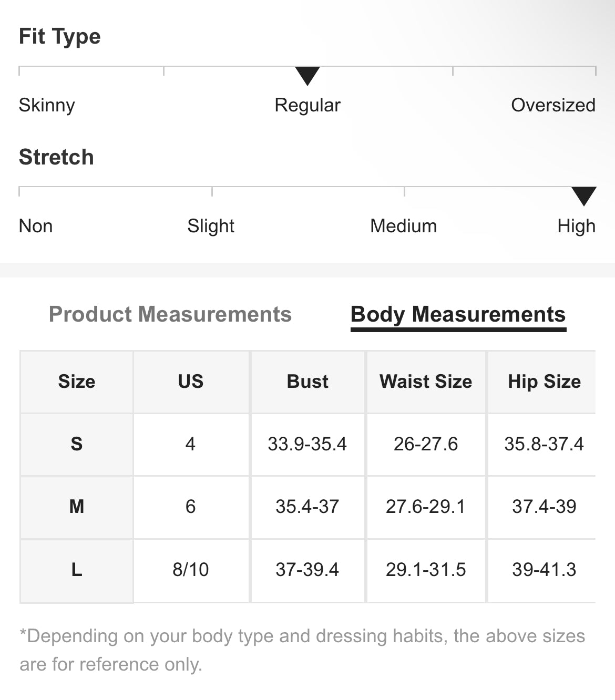Click the Bust column header
Image resolution: width=615 pixels, height=700 pixels.
pos(307,382)
